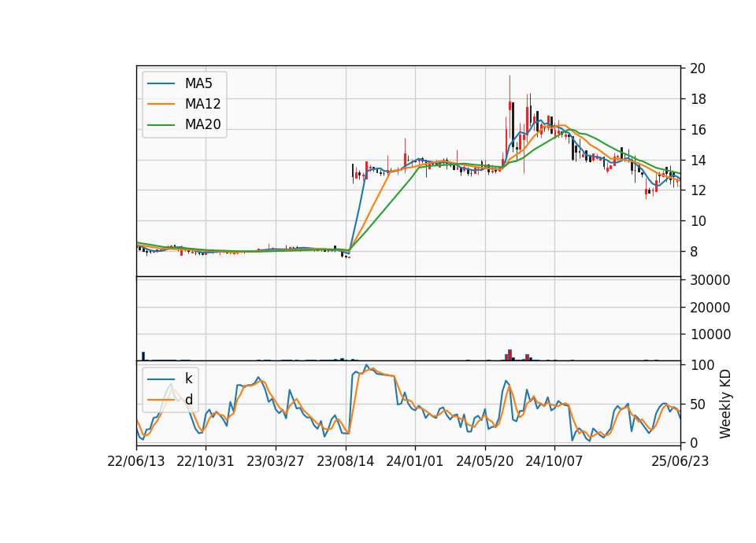Select the 22/10/31 date tick label
Viewport: 756px width, 543px height.
pyautogui.click(x=206, y=461)
